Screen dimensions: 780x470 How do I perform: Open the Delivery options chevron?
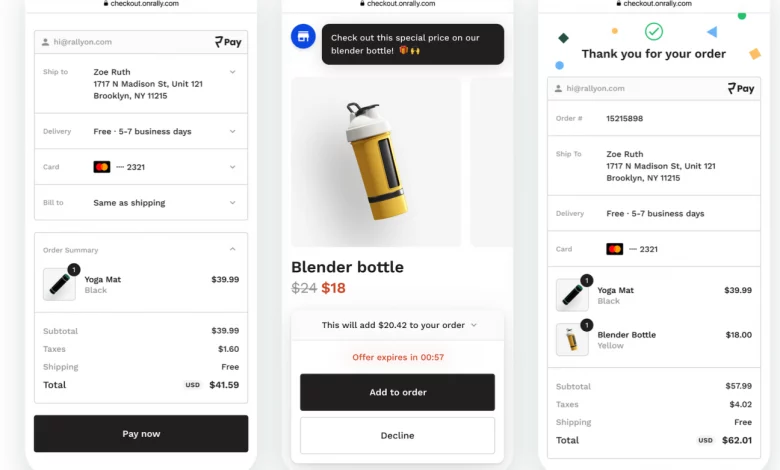click(232, 131)
